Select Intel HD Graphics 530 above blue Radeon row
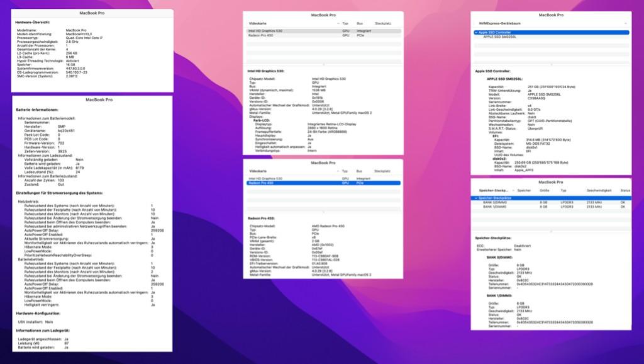 point(324,178)
